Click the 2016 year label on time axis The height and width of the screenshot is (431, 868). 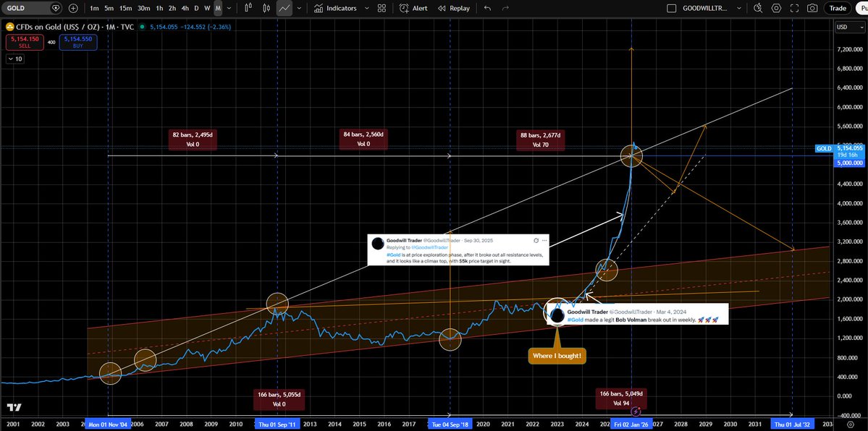pyautogui.click(x=383, y=424)
